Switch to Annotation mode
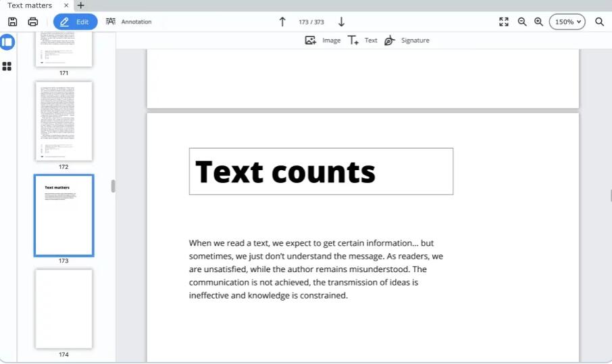 coord(129,22)
